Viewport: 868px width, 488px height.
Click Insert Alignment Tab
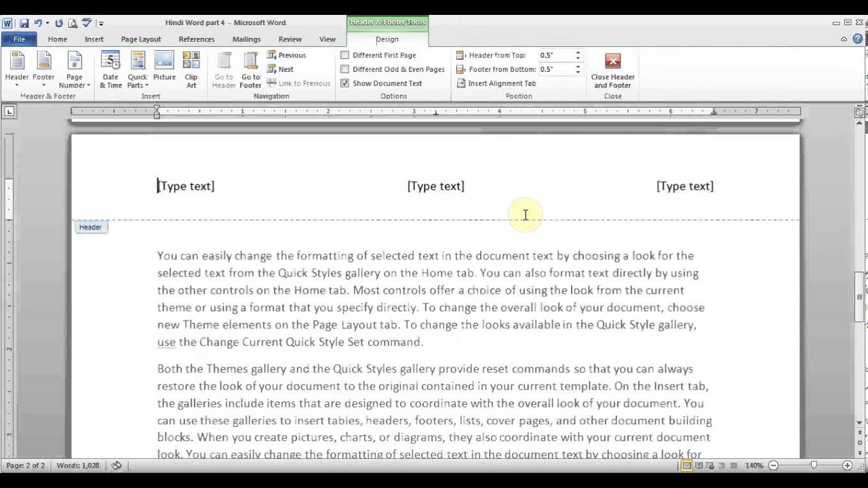[x=496, y=83]
